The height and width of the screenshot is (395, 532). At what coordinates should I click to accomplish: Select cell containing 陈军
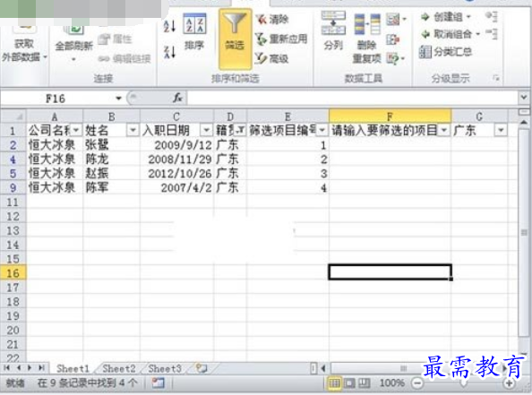pyautogui.click(x=111, y=187)
